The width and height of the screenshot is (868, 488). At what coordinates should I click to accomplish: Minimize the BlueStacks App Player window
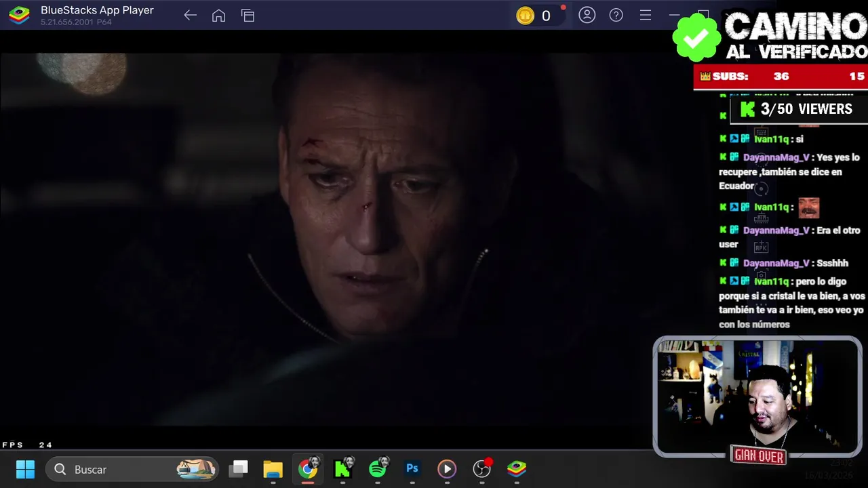pos(674,15)
